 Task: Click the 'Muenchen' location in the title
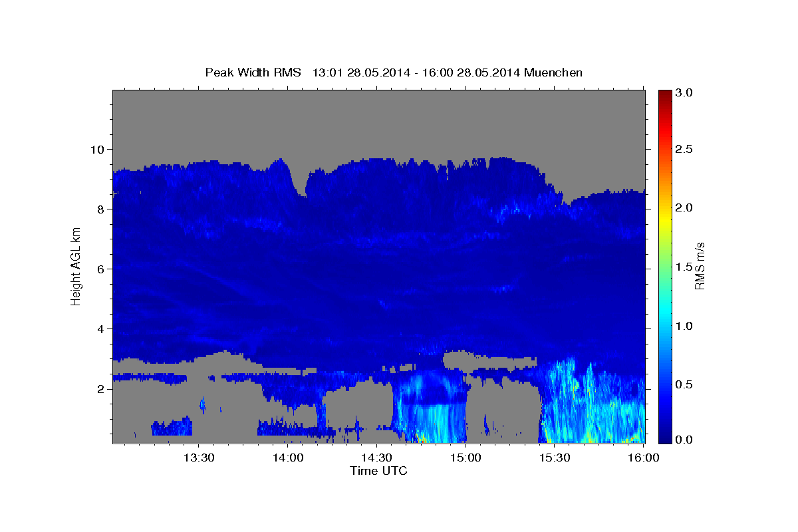(x=553, y=72)
